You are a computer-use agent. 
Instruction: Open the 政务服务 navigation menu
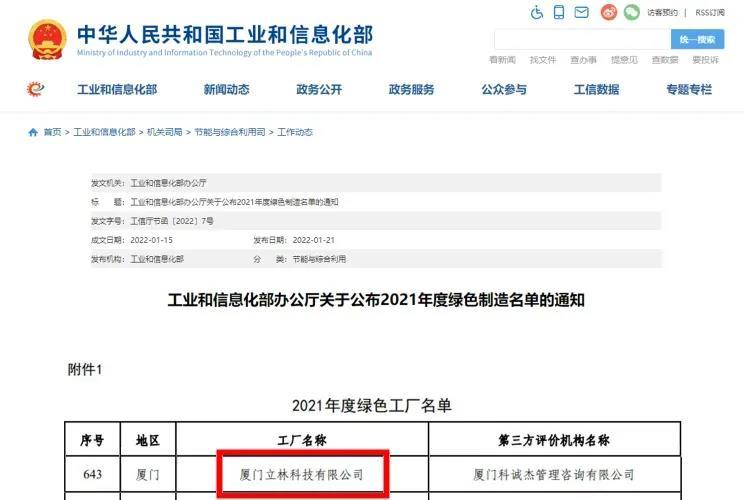[x=411, y=89]
